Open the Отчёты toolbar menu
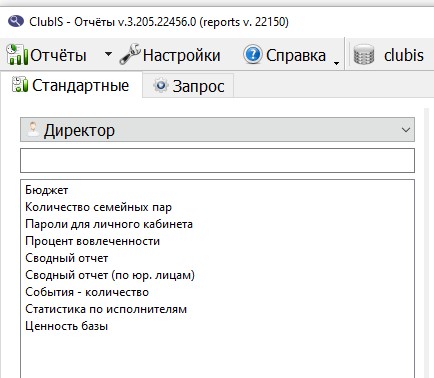 (x=46, y=55)
